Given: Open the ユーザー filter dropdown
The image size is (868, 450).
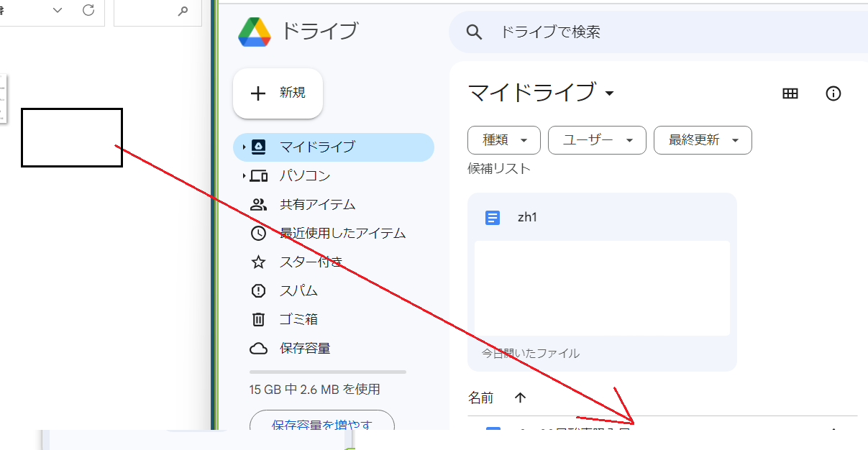Looking at the screenshot, I should [x=597, y=140].
